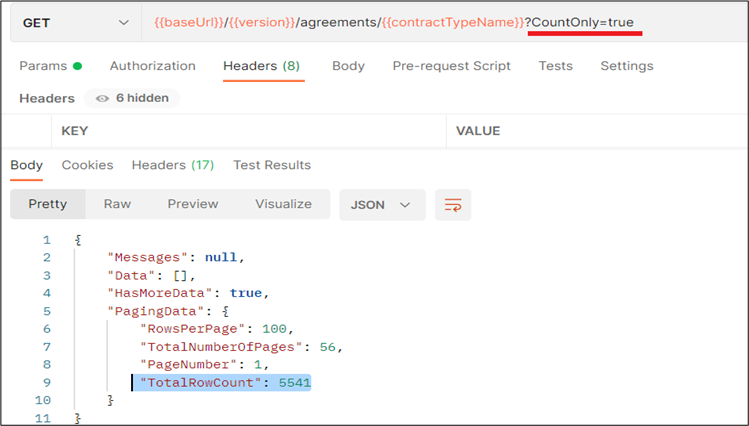
Task: Open the Test Results tab
Action: pos(272,165)
